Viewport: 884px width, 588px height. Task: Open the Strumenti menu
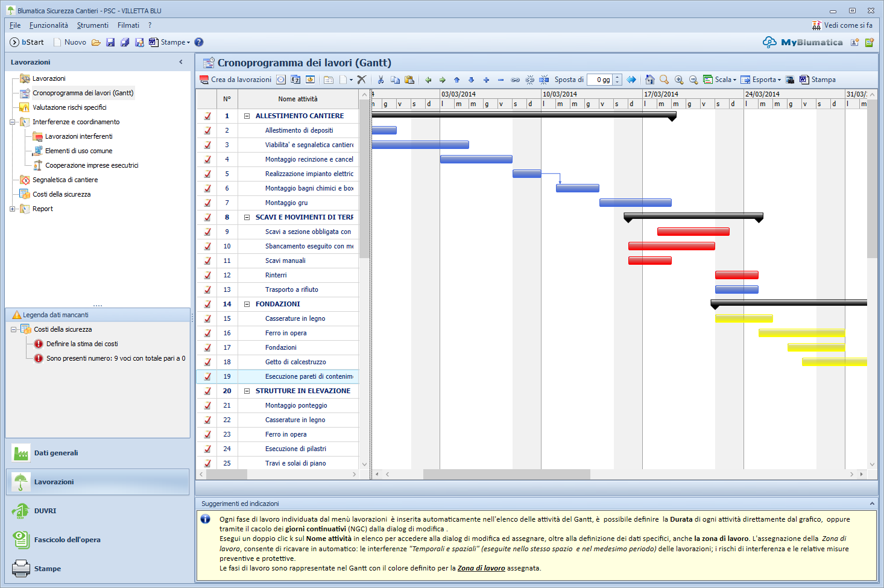[92, 25]
